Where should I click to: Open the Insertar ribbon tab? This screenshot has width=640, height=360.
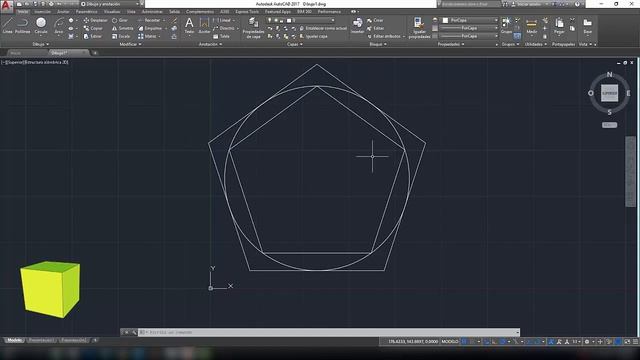click(x=42, y=12)
